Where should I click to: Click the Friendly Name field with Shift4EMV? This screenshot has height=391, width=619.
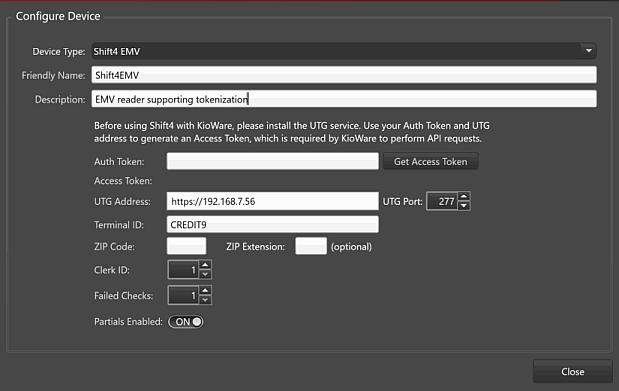coord(344,75)
